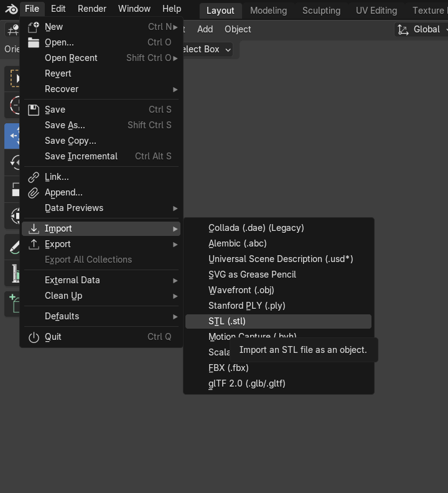Import SVG as Grease Pencil
The height and width of the screenshot is (493, 448).
pos(278,275)
